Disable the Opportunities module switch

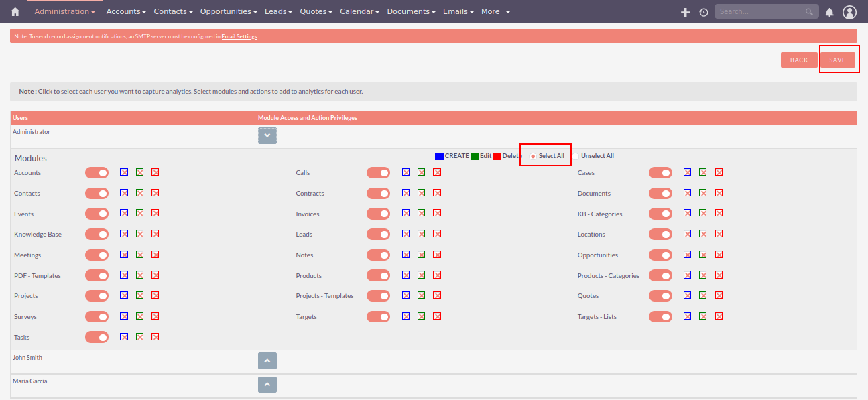click(660, 255)
